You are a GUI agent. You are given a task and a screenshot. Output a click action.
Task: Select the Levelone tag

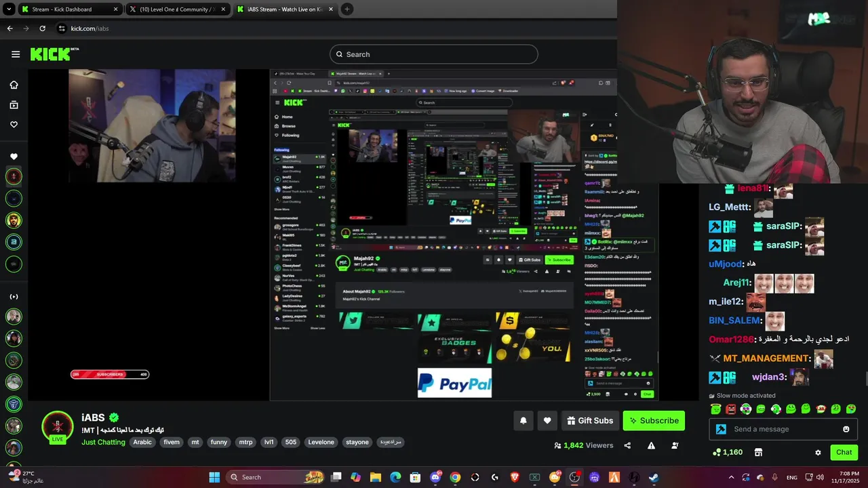(x=321, y=442)
